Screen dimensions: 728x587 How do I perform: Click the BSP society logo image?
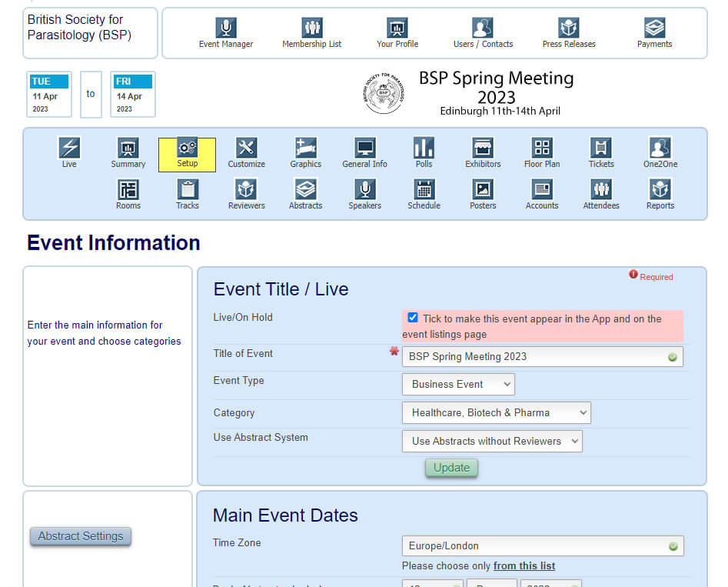click(384, 93)
